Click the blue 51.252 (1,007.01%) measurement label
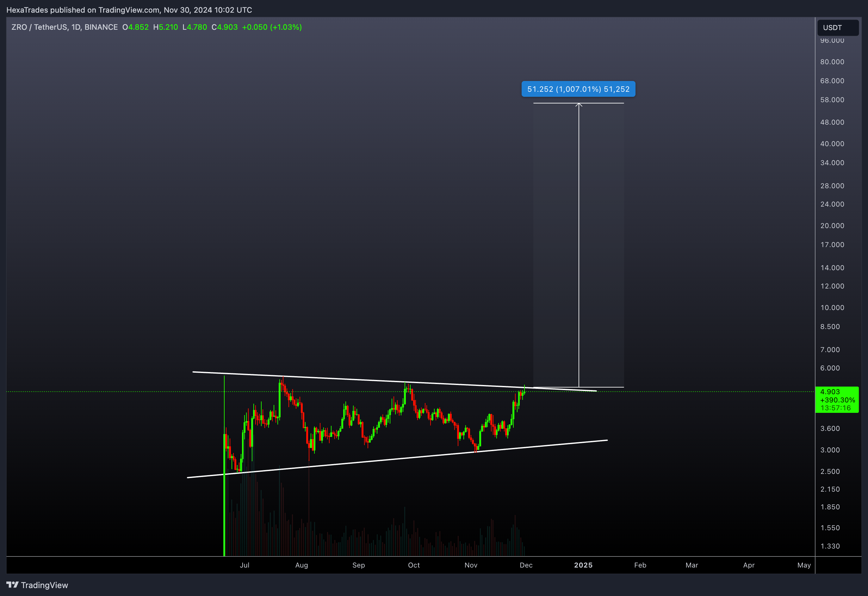The image size is (868, 596). point(578,89)
